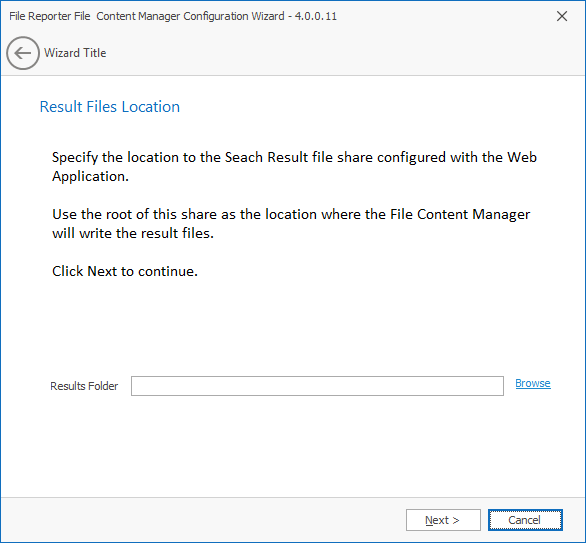
Task: Select the Result Files Location heading
Action: coord(110,107)
